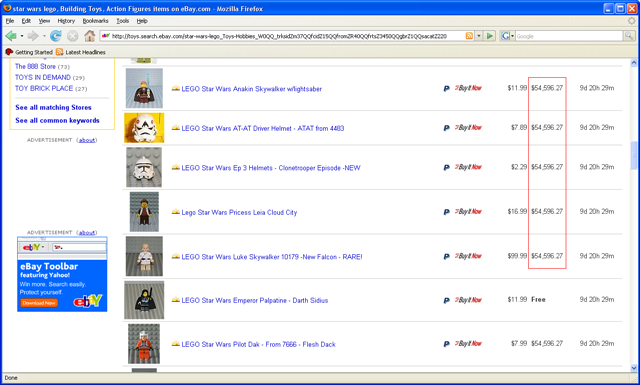Screen dimensions: 640x385
Task: Open the Bookmarks menu
Action: click(96, 21)
